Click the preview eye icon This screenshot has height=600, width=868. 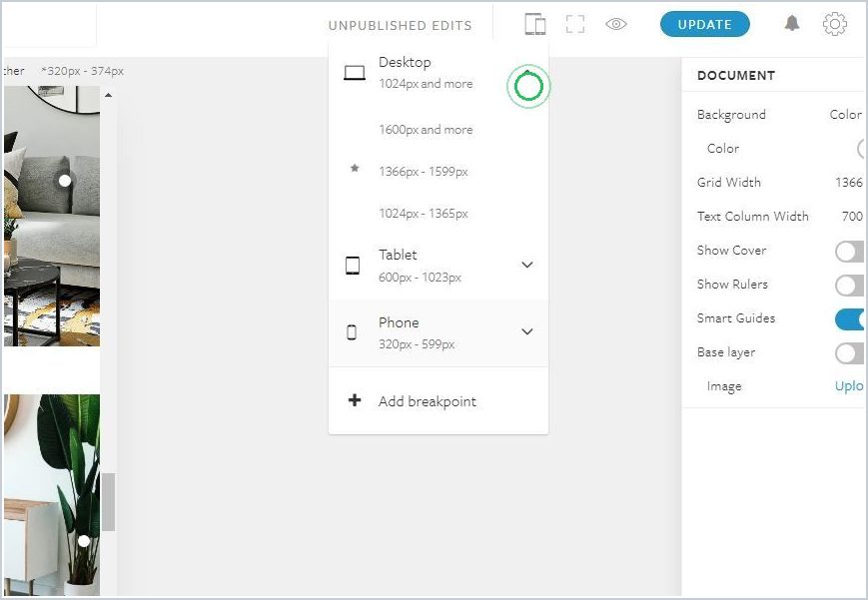[615, 24]
